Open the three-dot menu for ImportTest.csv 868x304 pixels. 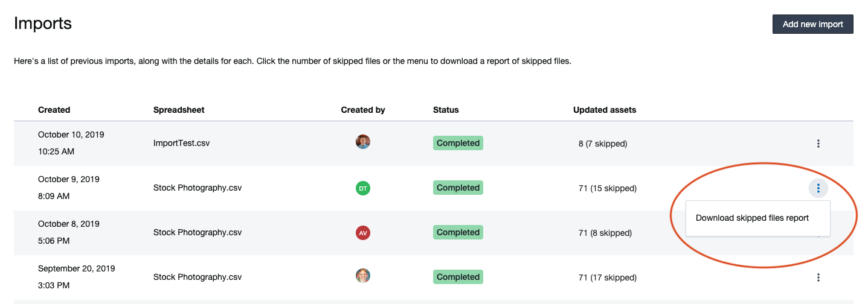[818, 144]
